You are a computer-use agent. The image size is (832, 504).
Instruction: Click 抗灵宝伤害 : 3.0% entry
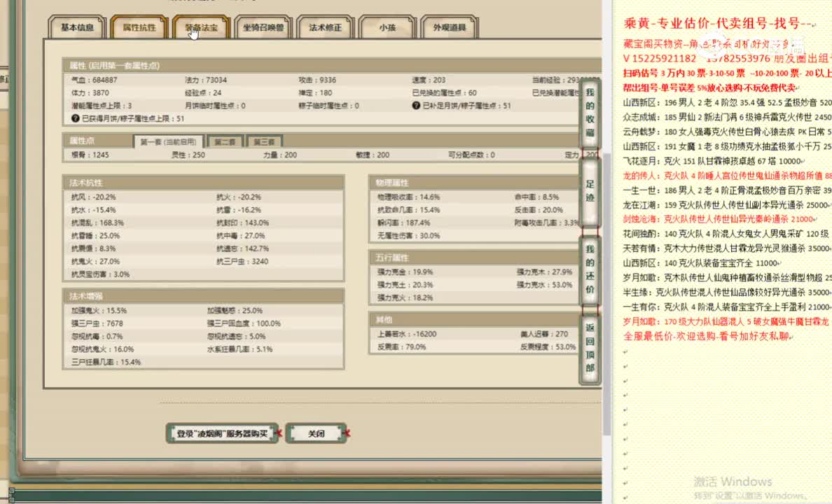click(x=101, y=274)
